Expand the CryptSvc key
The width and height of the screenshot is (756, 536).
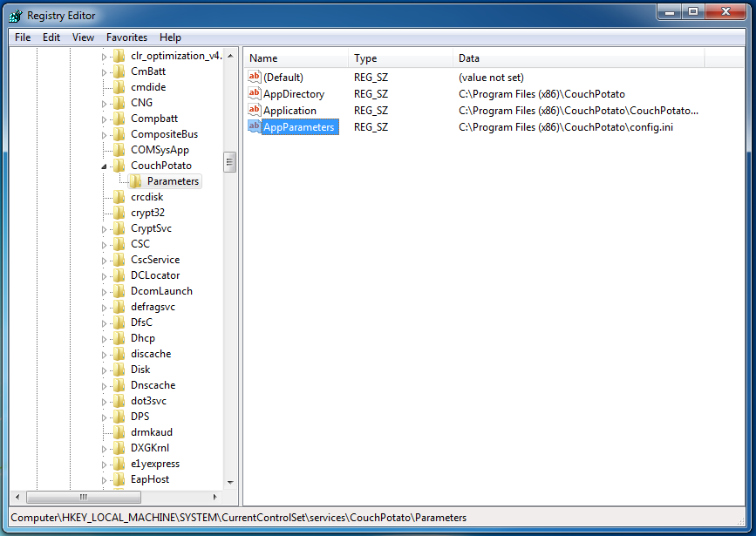104,229
